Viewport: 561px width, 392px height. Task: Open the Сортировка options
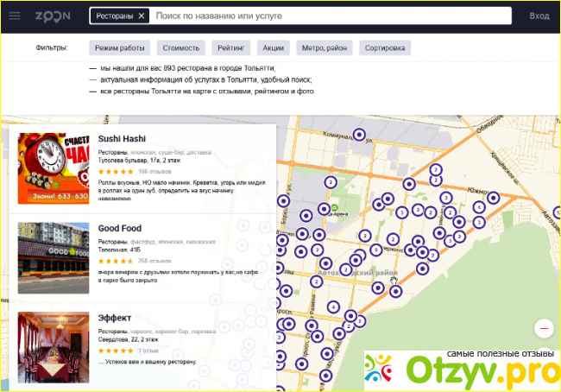pos(385,48)
